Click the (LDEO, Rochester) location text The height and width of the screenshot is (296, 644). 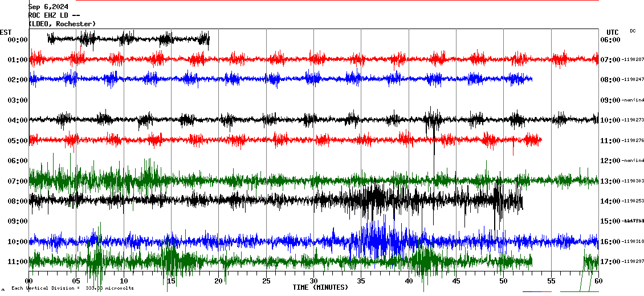point(62,24)
